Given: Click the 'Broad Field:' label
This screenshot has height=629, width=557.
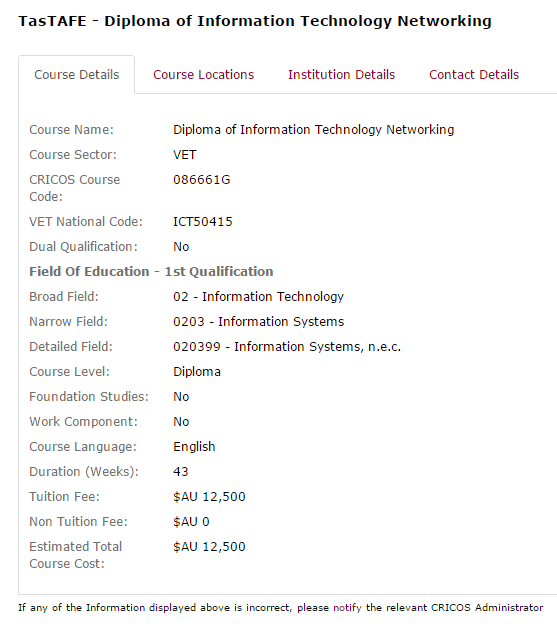Looking at the screenshot, I should tap(64, 296).
